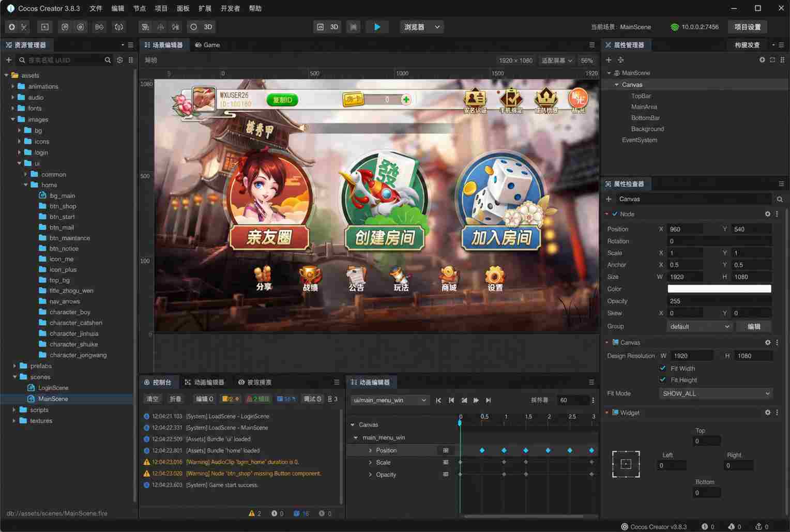The image size is (790, 532).
Task: Click the 公告 notice icon in game view
Action: 356,278
